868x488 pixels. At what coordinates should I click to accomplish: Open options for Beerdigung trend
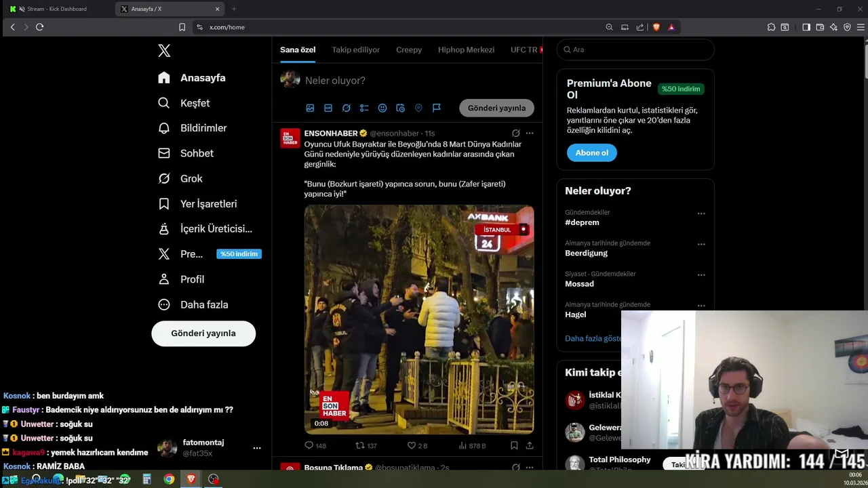(701, 244)
